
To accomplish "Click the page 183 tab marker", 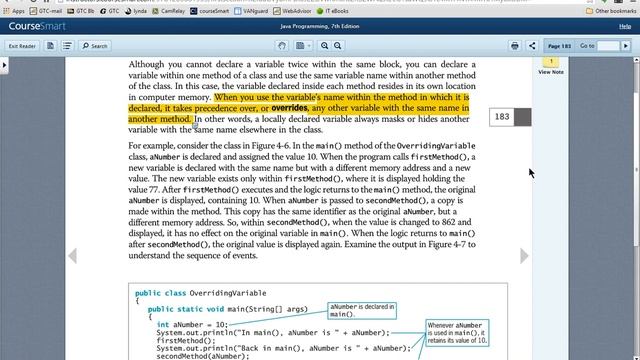I will (510, 117).
